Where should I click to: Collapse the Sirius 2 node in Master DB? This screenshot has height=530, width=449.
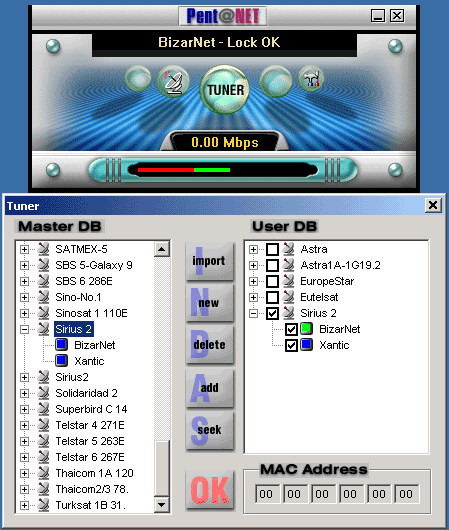click(x=24, y=329)
